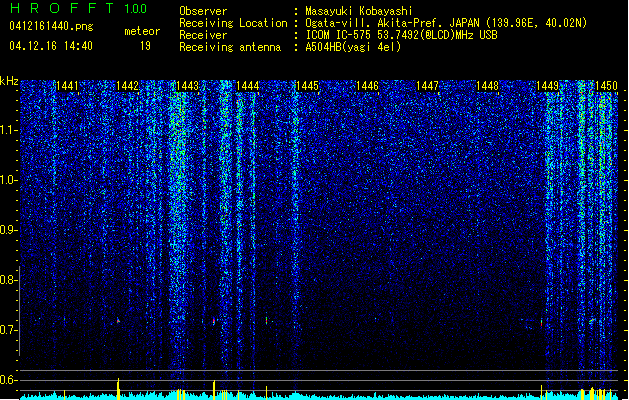The width and height of the screenshot is (629, 400).
Task: Click the kHz axis label
Action: tap(9, 81)
